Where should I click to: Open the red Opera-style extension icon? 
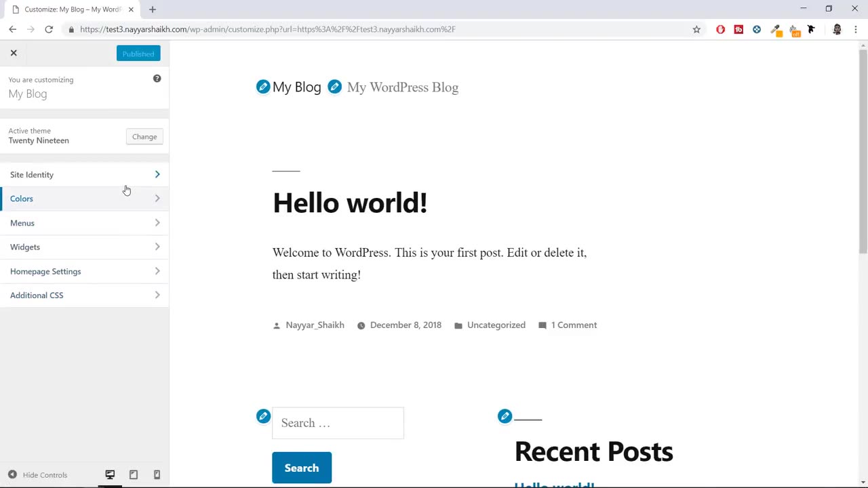720,29
